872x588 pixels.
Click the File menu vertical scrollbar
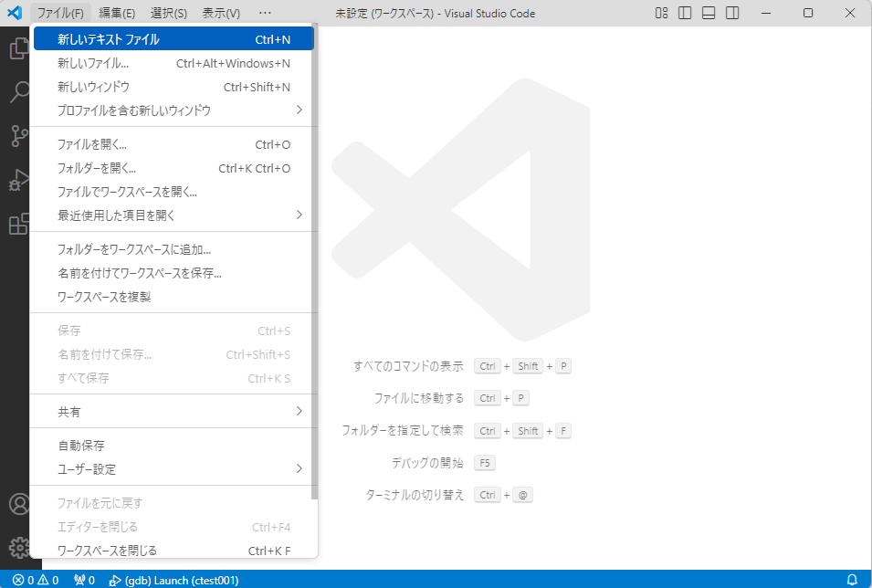click(315, 261)
